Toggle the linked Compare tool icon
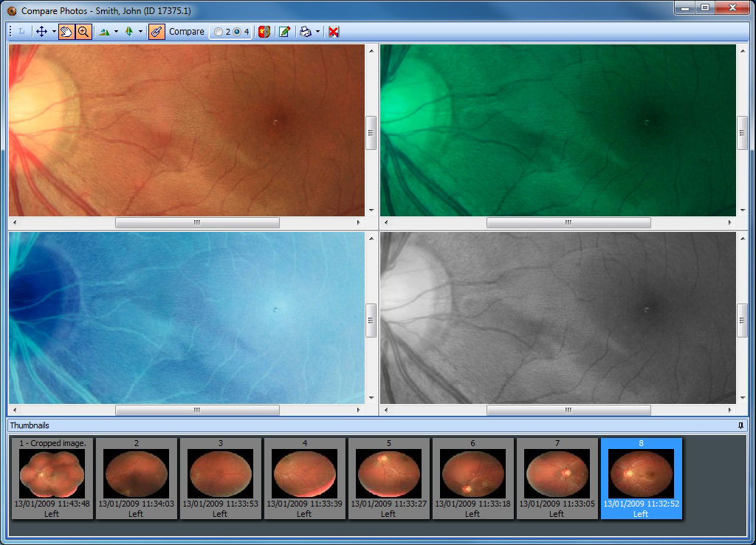Viewport: 756px width, 545px height. click(x=157, y=32)
